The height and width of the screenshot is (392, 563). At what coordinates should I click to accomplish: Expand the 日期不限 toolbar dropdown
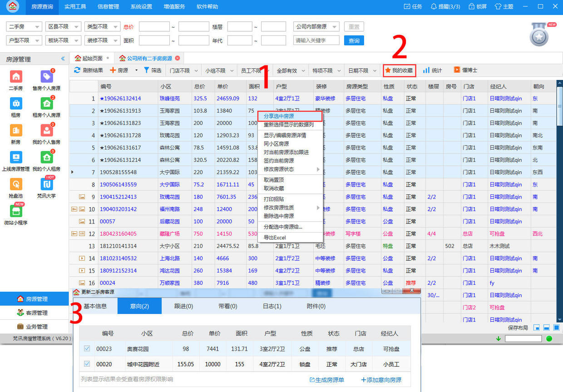point(361,70)
